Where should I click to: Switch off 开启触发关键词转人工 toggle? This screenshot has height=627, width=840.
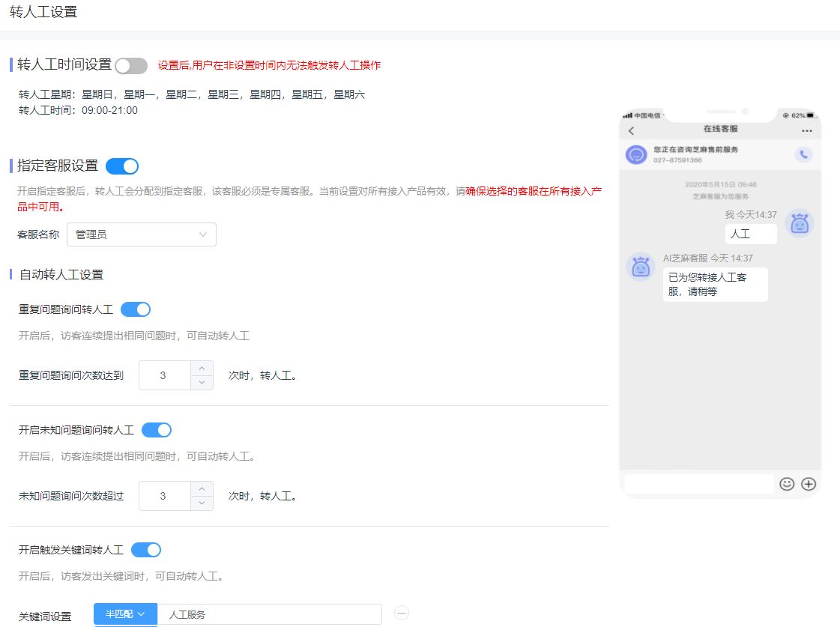coord(145,550)
